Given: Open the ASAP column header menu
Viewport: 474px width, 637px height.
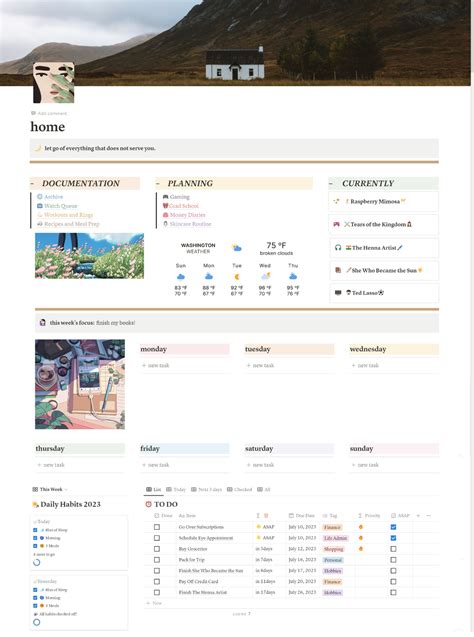Looking at the screenshot, I should tap(400, 516).
